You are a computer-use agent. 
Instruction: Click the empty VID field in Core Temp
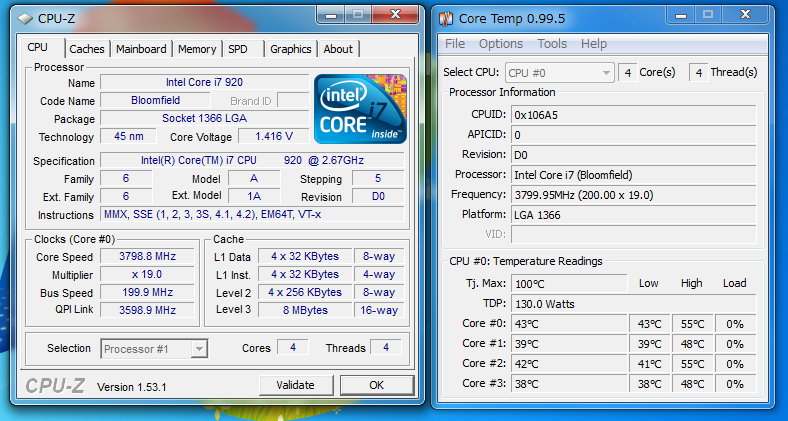(634, 235)
